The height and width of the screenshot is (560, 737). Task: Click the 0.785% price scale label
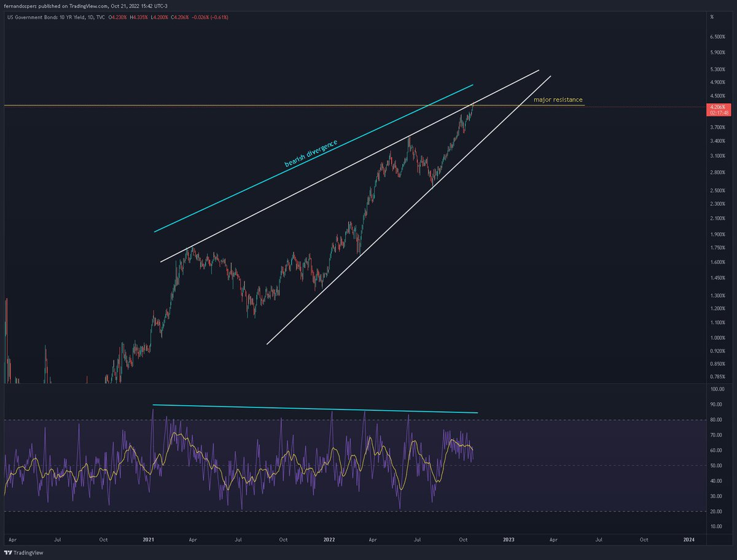point(717,377)
